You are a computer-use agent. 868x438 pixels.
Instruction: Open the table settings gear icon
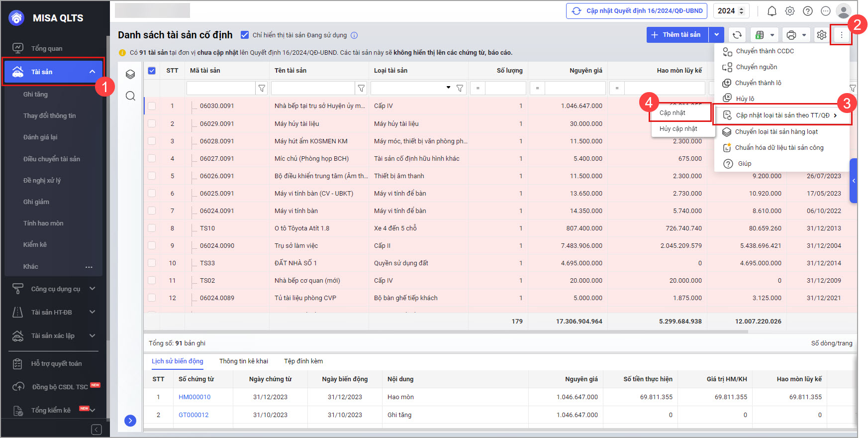pos(821,35)
